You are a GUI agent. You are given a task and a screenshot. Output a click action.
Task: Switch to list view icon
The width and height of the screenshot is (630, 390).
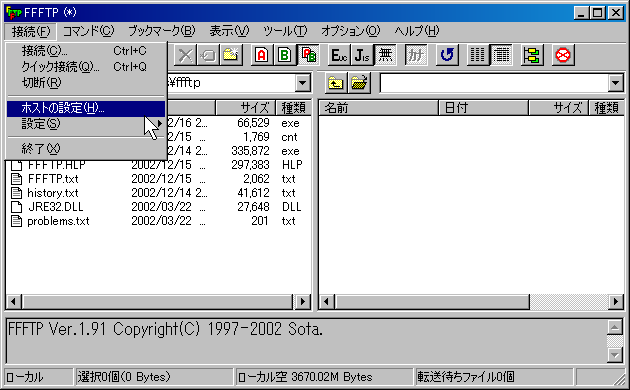(478, 55)
